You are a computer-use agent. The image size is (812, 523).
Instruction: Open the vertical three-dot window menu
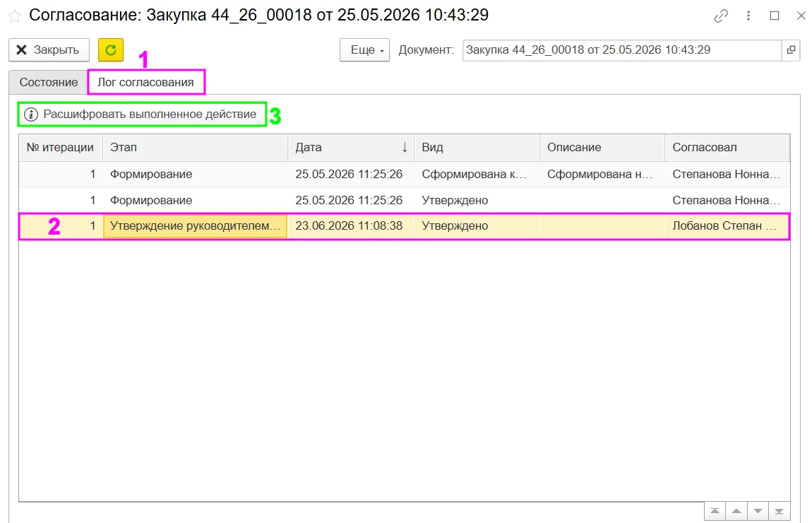748,16
